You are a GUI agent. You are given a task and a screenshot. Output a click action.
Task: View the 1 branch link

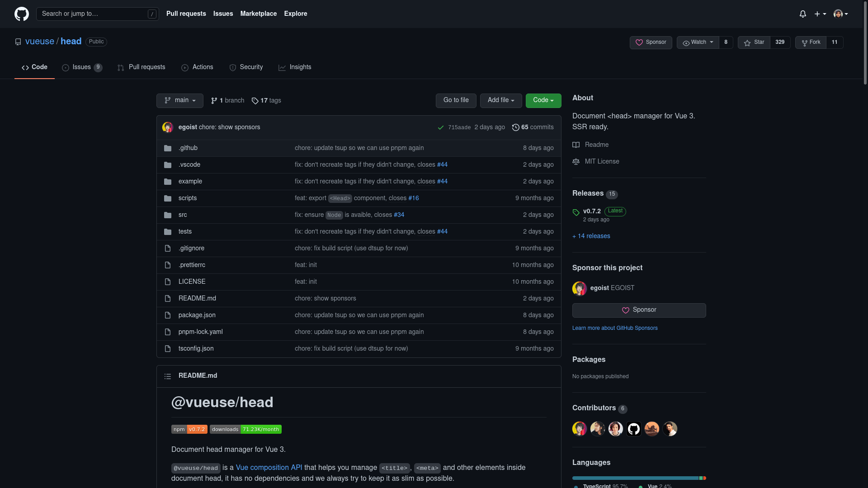pos(227,101)
